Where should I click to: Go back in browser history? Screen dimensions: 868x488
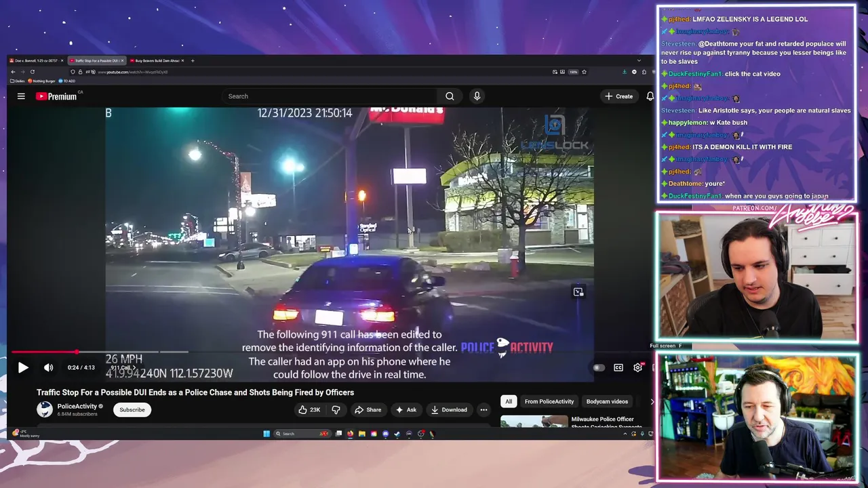[x=13, y=72]
